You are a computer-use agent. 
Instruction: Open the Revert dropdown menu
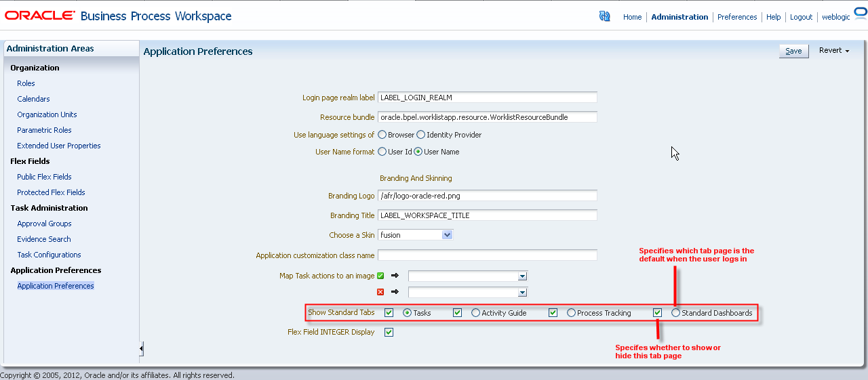click(x=834, y=51)
